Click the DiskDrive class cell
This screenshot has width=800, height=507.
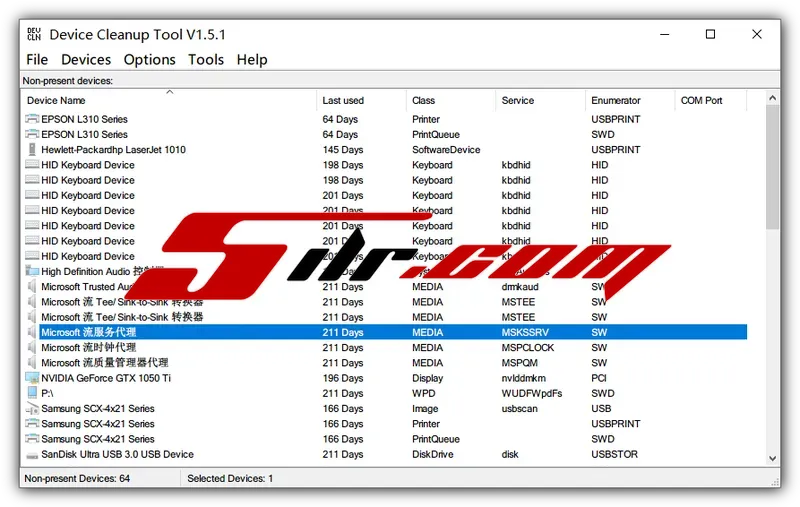[x=432, y=454]
